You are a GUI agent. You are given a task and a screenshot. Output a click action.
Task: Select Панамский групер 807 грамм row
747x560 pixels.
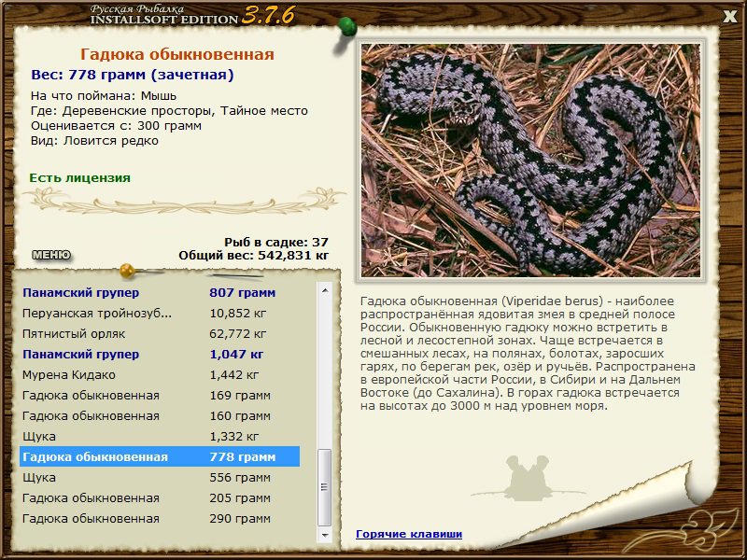160,293
